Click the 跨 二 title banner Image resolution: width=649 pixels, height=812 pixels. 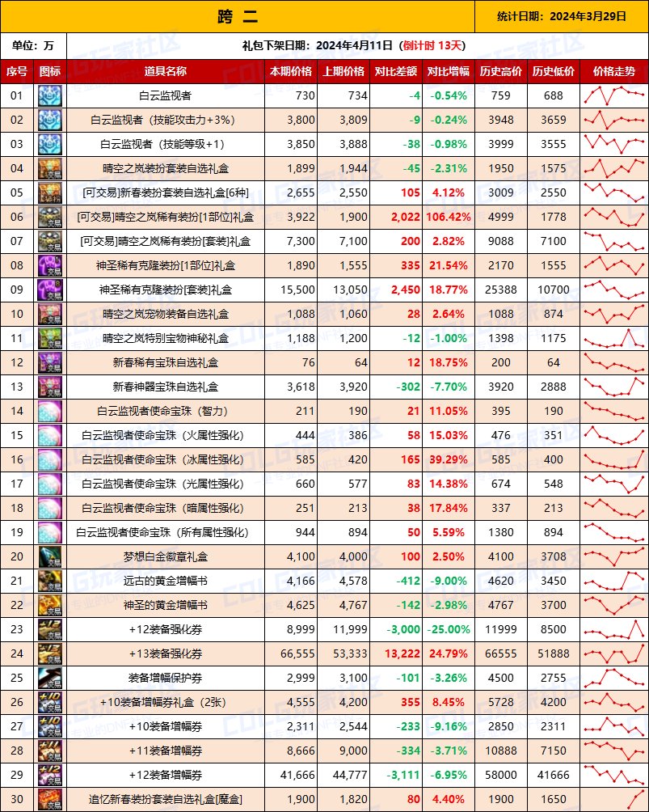click(238, 16)
